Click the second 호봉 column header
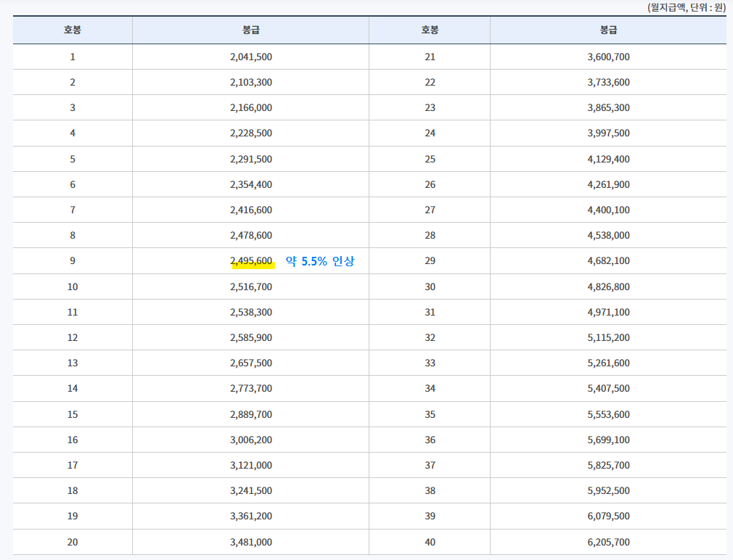 [430, 30]
